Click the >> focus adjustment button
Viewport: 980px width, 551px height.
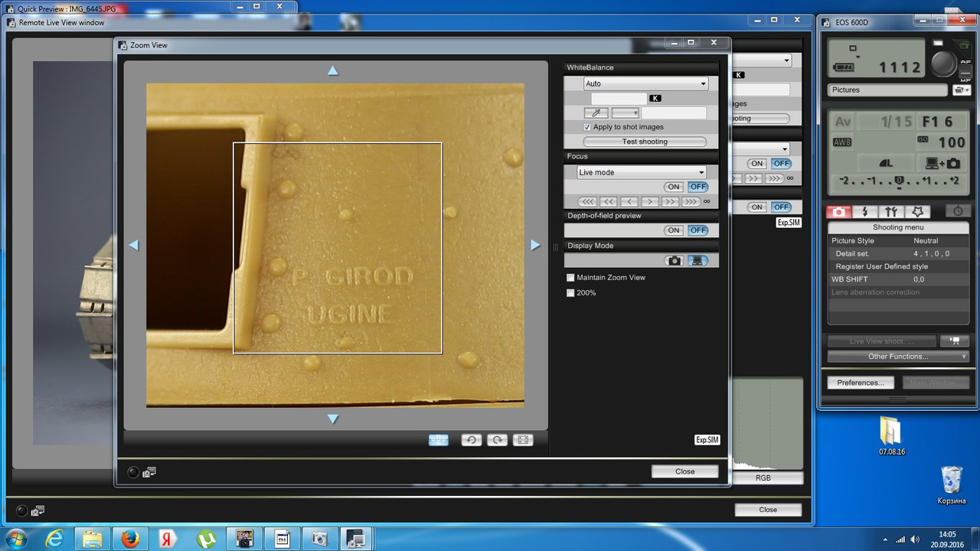pyautogui.click(x=670, y=201)
